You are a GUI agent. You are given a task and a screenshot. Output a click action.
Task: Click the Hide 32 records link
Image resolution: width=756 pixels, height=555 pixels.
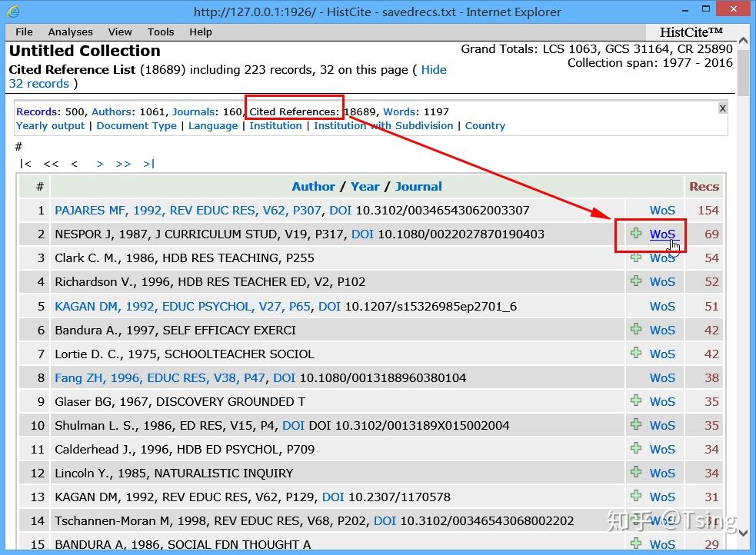(x=434, y=70)
